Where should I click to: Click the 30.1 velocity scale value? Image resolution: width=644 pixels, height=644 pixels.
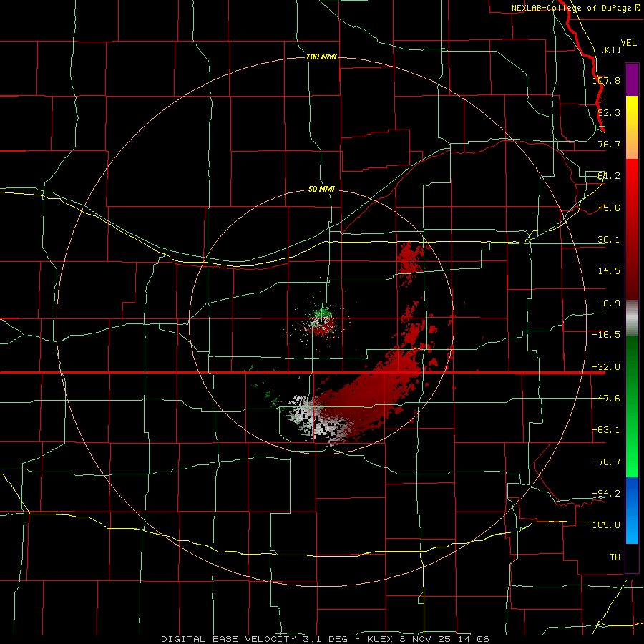click(609, 240)
